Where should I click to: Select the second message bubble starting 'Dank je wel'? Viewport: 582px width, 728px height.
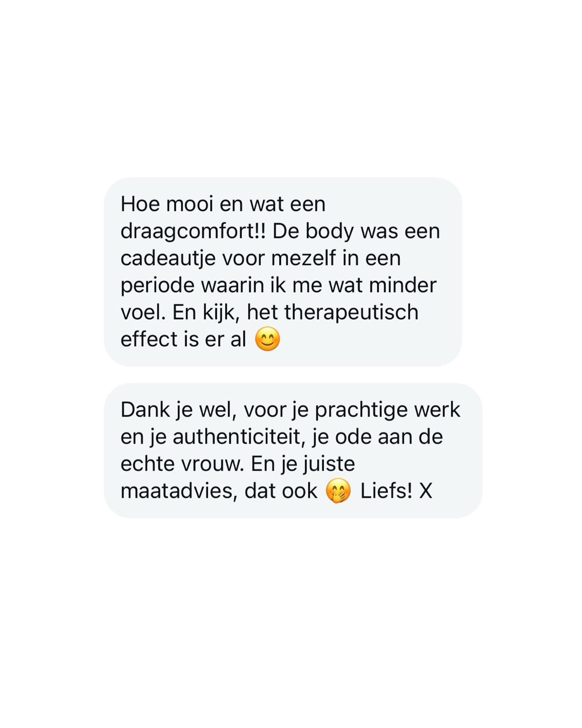[x=293, y=451]
